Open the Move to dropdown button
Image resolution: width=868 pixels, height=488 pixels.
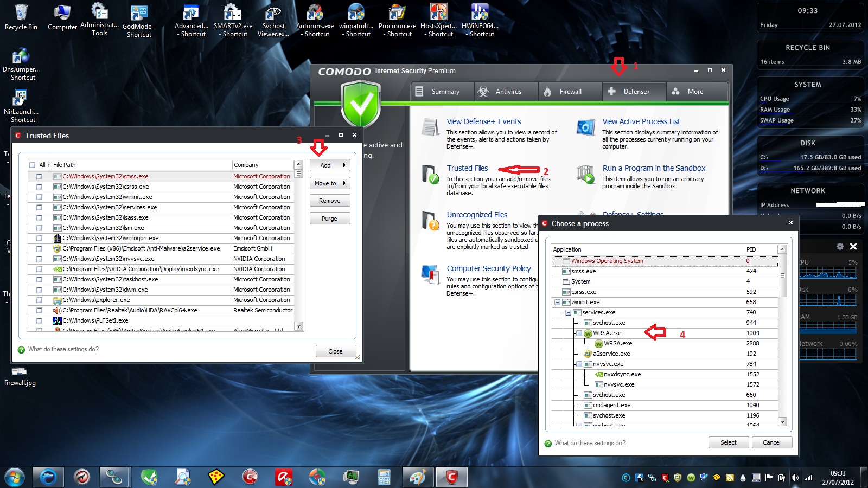pos(330,183)
